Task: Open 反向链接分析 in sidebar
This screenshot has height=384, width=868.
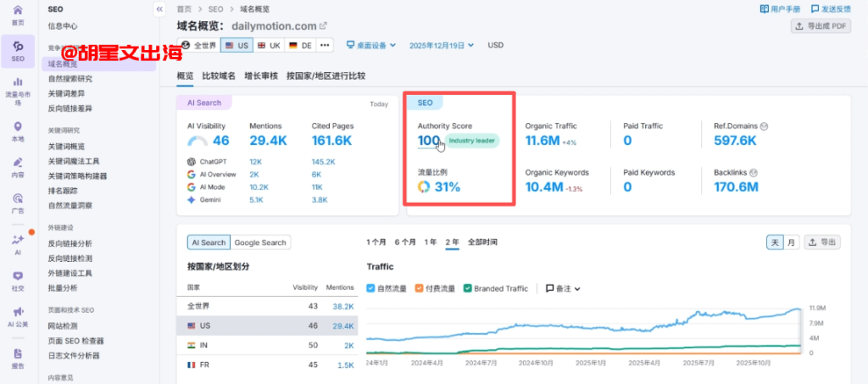Action: [x=70, y=243]
